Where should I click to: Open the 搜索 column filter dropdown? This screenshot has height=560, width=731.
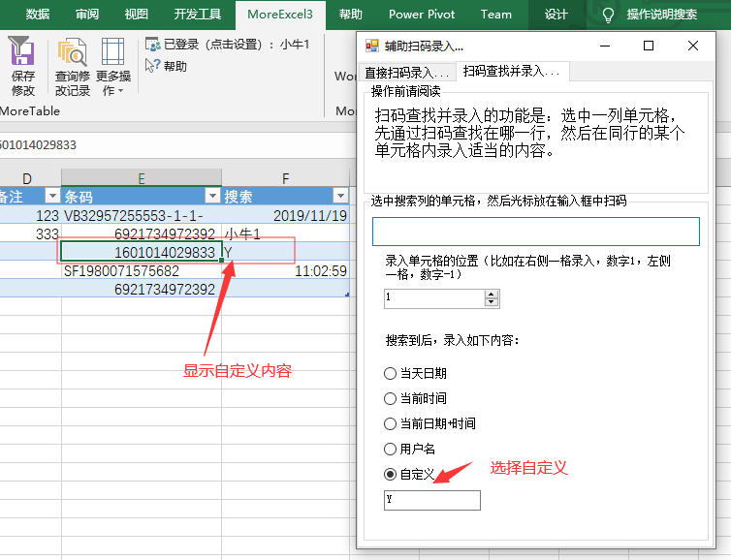(339, 196)
